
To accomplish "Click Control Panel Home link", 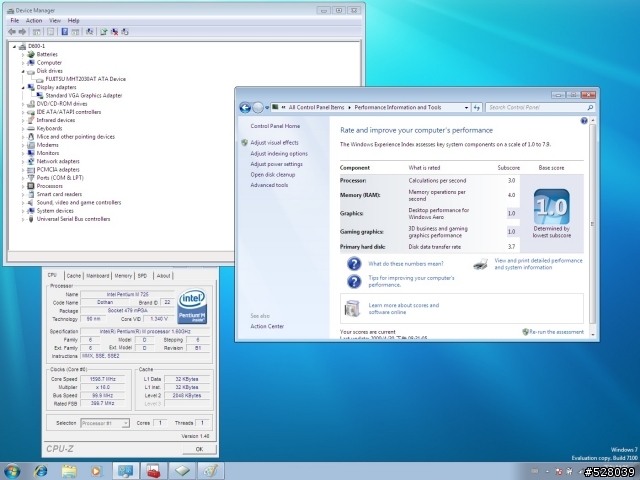I will coord(275,126).
